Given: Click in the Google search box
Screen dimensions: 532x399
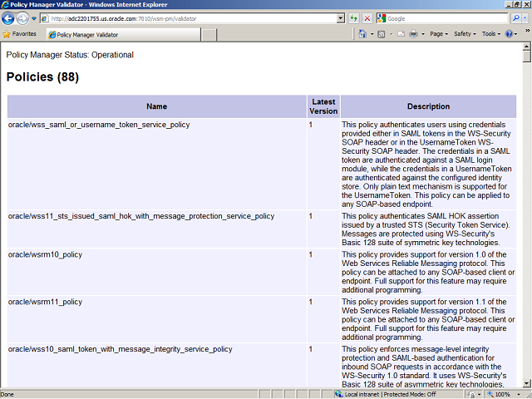Looking at the screenshot, I should point(445,18).
